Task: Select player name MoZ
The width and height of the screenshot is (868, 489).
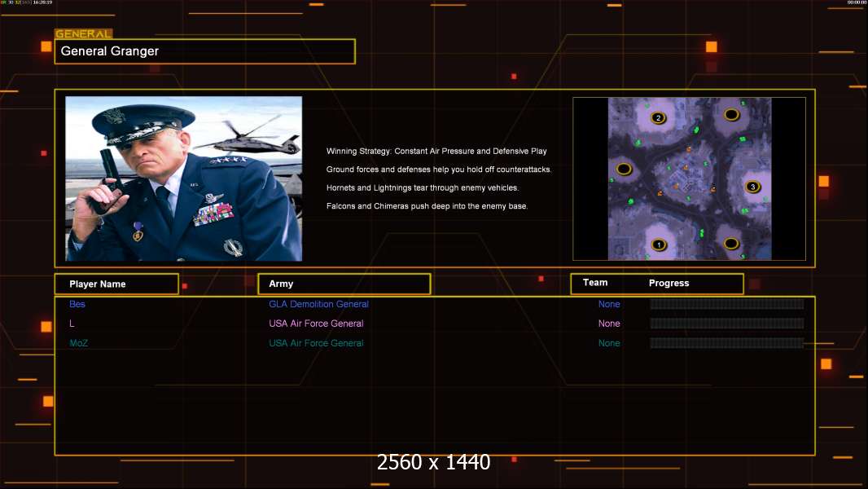Action: 79,343
